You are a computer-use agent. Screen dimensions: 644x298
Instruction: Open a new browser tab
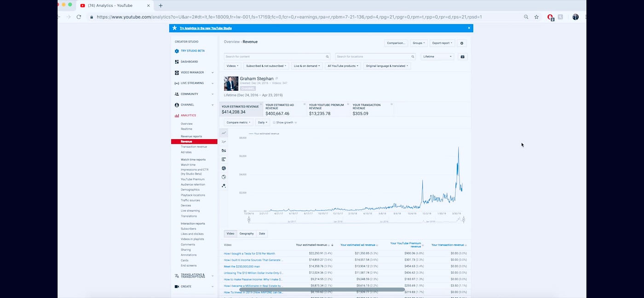(x=161, y=6)
